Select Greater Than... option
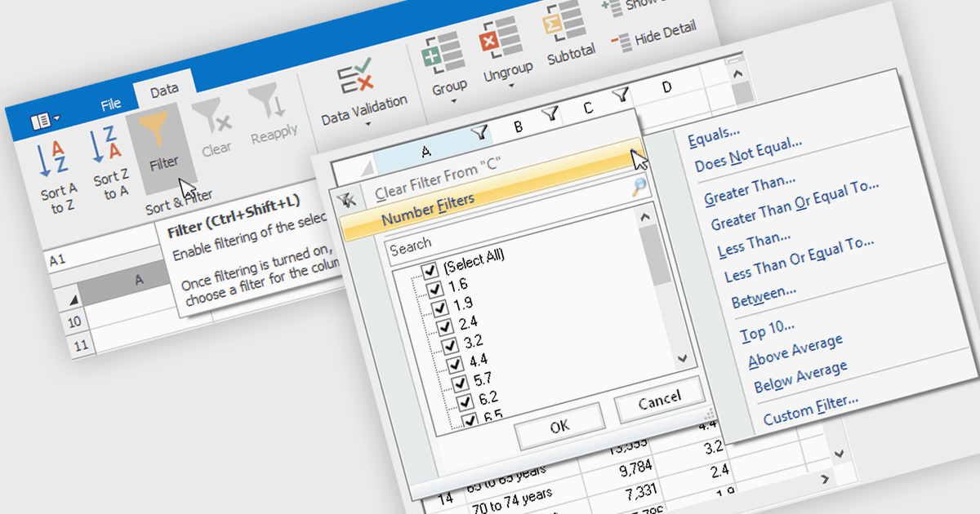The width and height of the screenshot is (980, 514). point(749,189)
